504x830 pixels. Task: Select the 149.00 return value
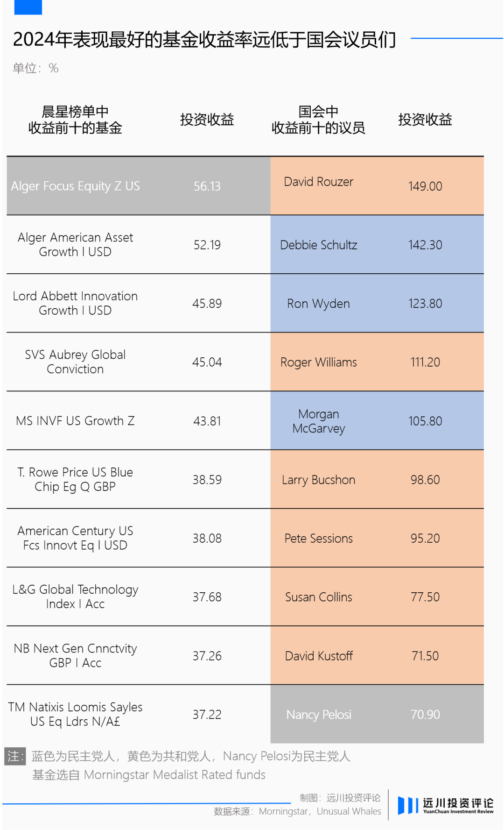click(425, 186)
